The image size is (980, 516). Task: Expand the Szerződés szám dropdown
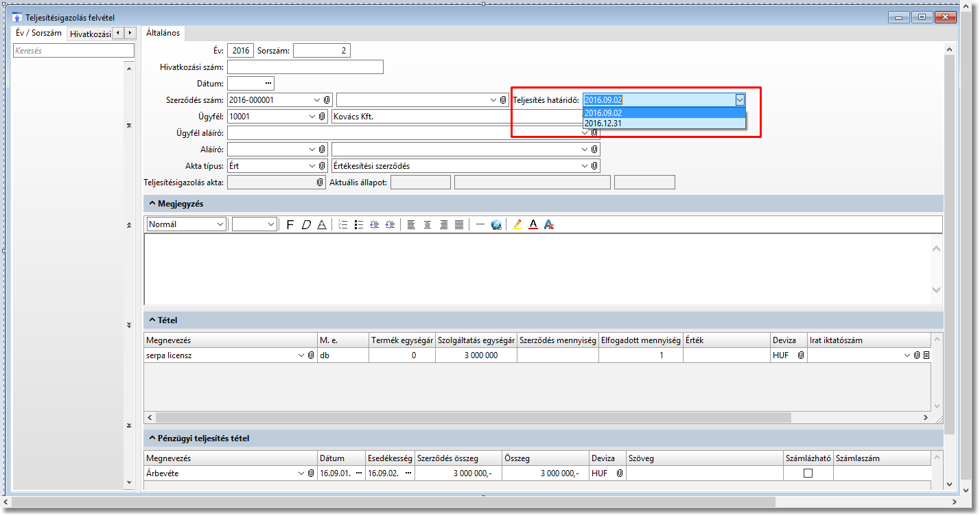pyautogui.click(x=316, y=100)
